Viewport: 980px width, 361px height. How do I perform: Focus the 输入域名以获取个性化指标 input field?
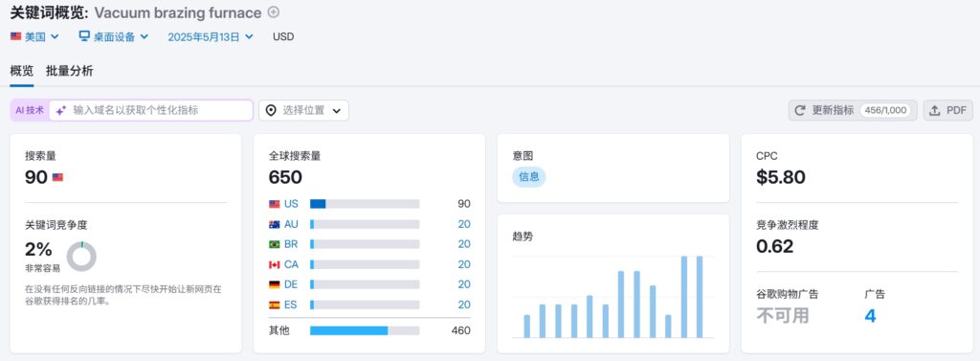tap(151, 110)
